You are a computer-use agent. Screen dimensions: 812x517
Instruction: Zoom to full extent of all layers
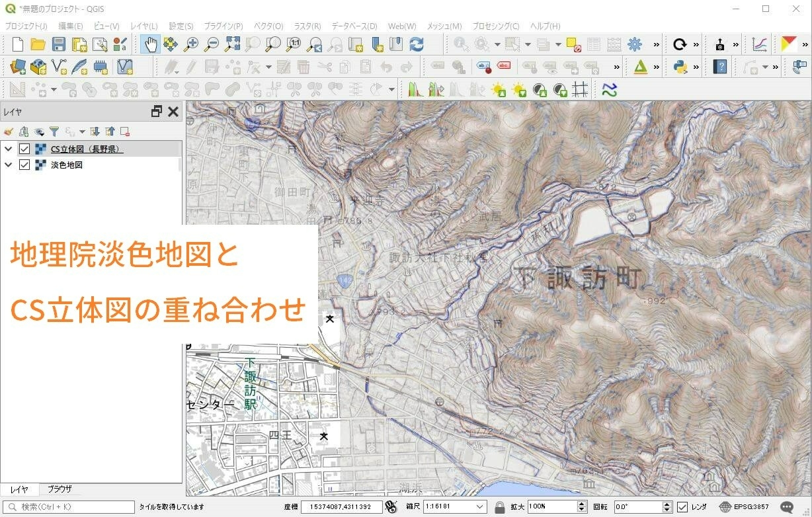[232, 44]
